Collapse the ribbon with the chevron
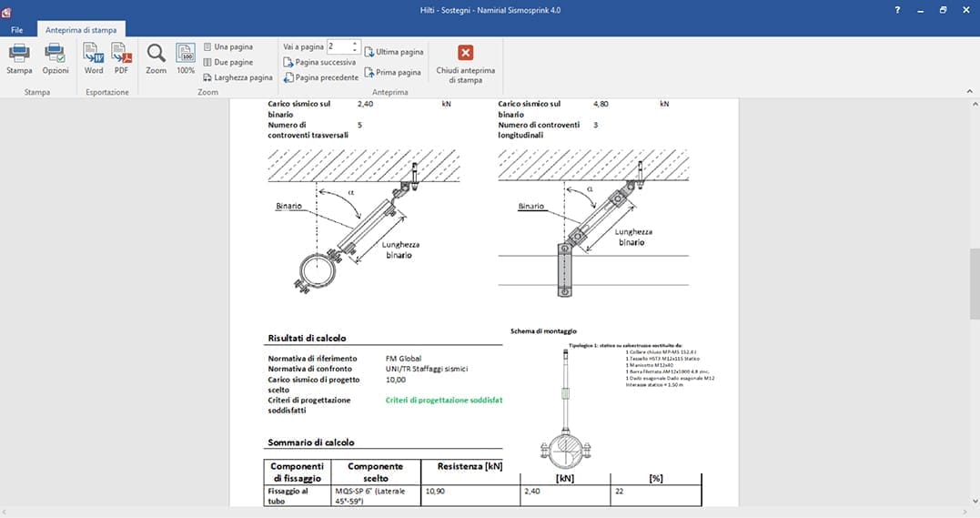 [969, 91]
